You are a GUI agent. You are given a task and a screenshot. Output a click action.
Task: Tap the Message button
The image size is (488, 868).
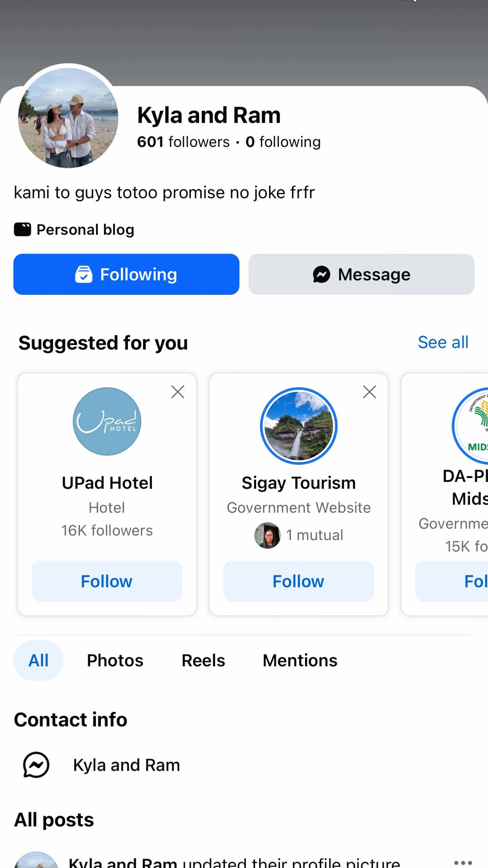(361, 274)
